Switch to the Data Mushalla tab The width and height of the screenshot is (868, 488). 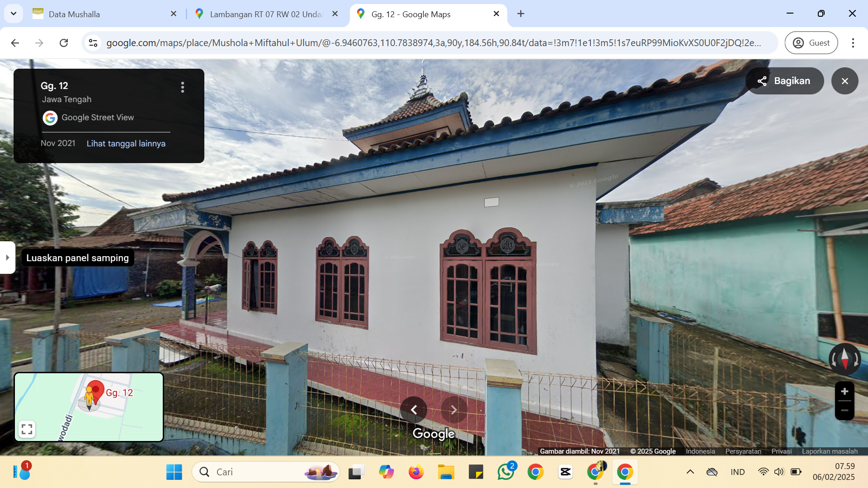[105, 14]
